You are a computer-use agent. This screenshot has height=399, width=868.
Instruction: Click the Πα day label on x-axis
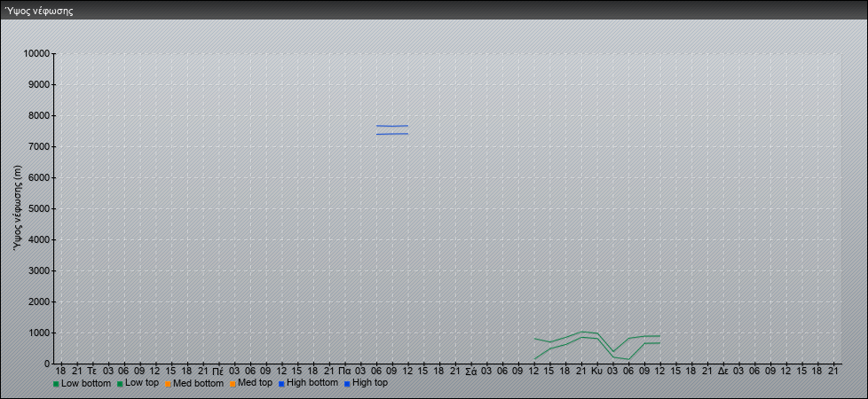pos(344,371)
